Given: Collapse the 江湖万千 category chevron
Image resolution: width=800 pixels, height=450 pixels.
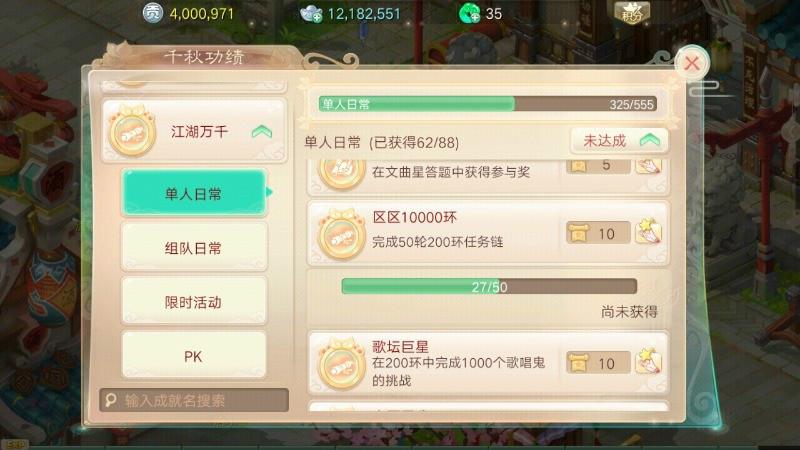Looking at the screenshot, I should (262, 132).
